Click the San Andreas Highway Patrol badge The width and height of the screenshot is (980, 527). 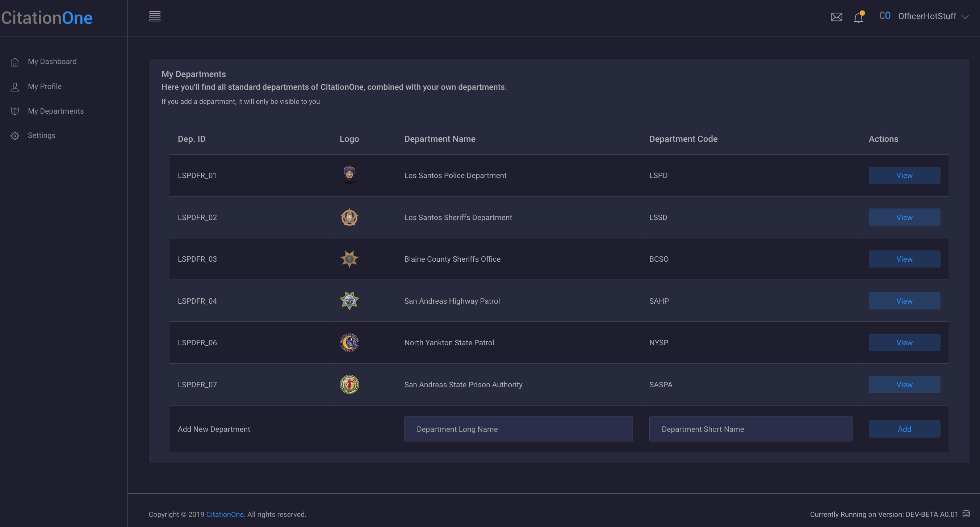click(349, 300)
